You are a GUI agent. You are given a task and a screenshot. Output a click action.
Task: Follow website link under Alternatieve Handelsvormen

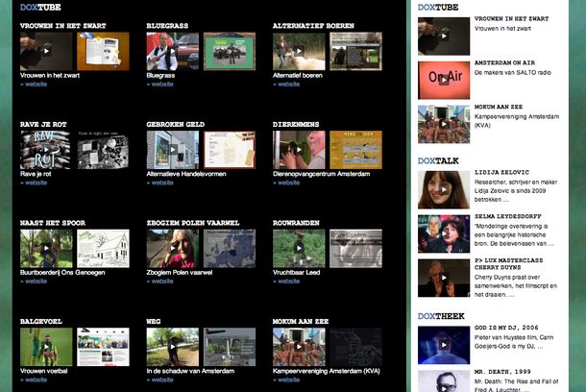pos(160,183)
